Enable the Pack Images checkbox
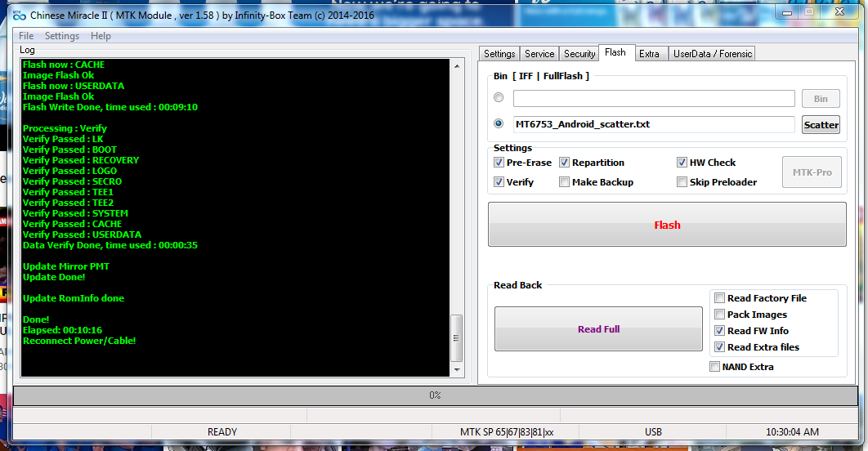The image size is (868, 451). pos(719,315)
